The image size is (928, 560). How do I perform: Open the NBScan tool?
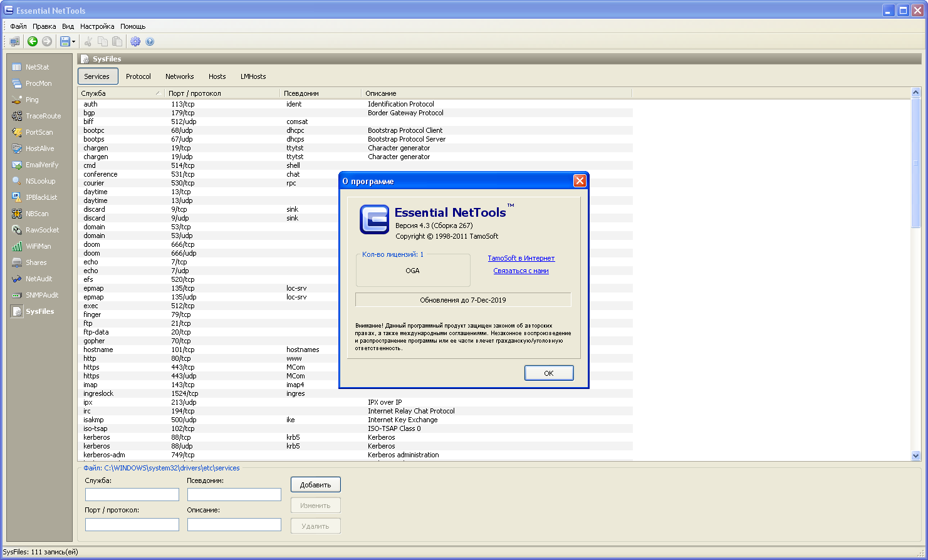pyautogui.click(x=37, y=214)
